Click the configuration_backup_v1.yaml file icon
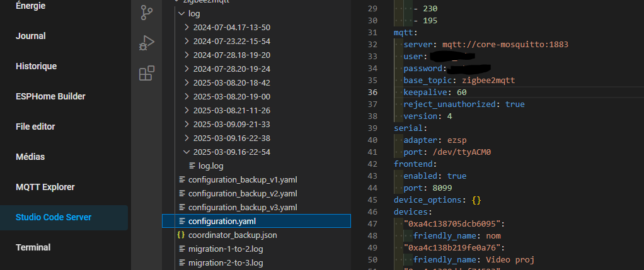644x270 pixels. [182, 180]
